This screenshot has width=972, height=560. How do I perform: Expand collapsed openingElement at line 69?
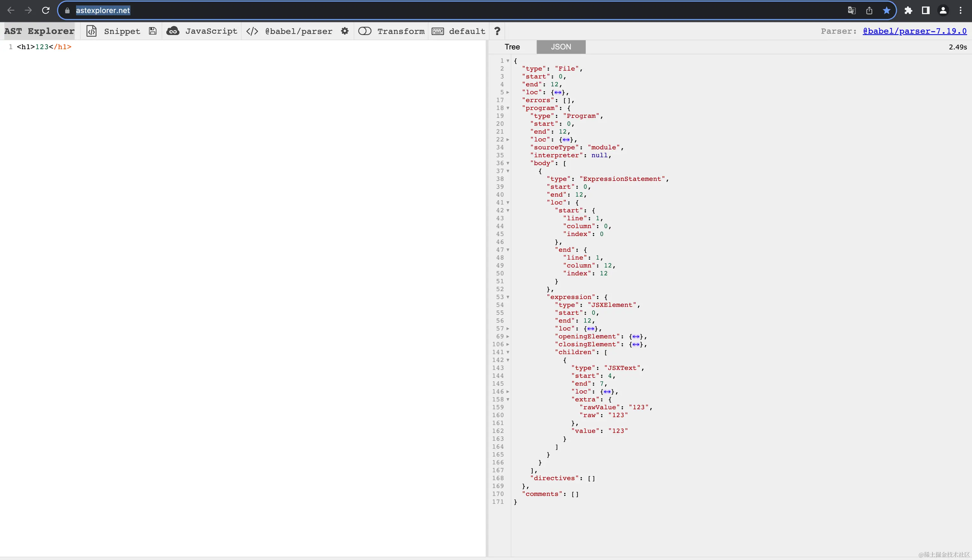508,336
